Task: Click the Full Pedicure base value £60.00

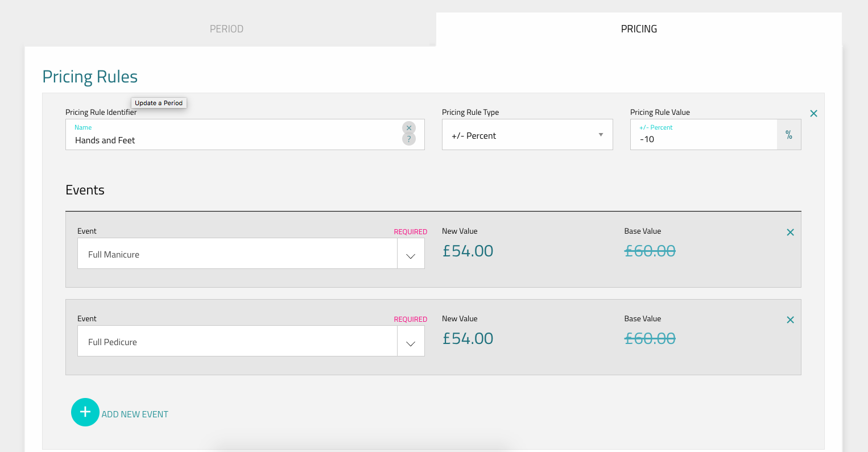Action: [x=650, y=339]
